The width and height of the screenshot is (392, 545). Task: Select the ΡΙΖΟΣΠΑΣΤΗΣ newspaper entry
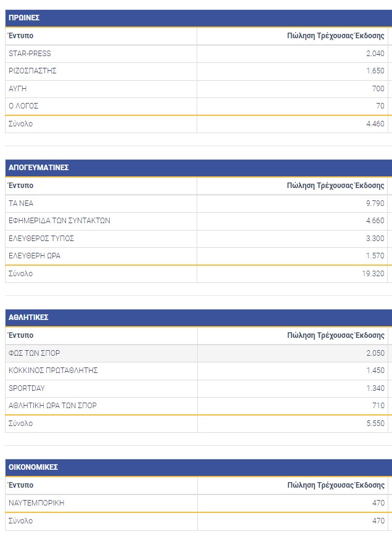[x=33, y=71]
